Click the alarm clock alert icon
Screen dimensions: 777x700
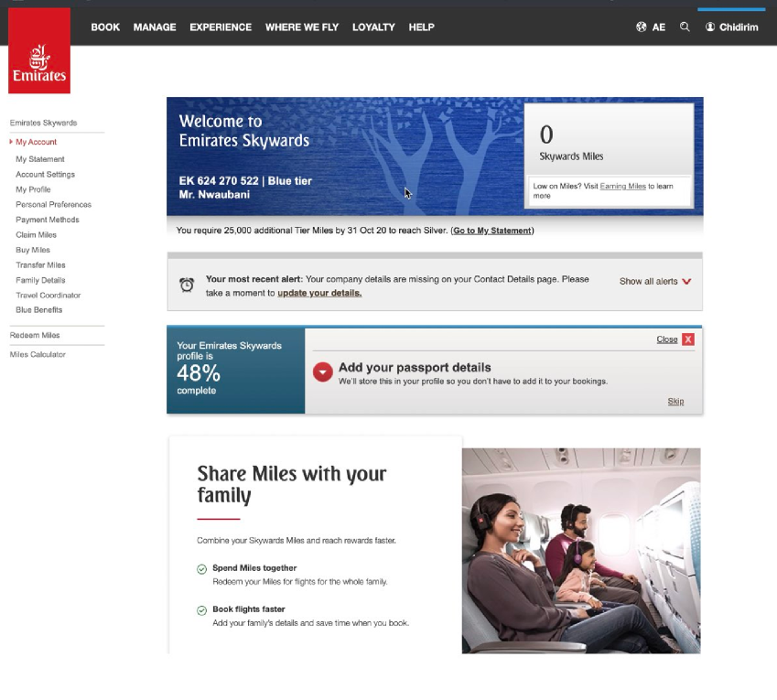click(x=187, y=285)
